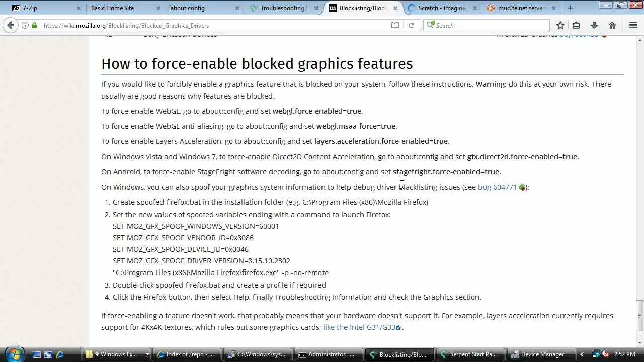Click the text 'webgl.force-enabled=true.'

(x=317, y=111)
